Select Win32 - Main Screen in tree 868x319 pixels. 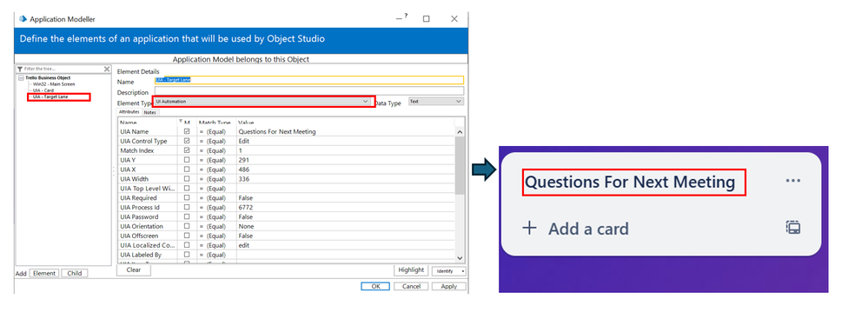pyautogui.click(x=54, y=84)
